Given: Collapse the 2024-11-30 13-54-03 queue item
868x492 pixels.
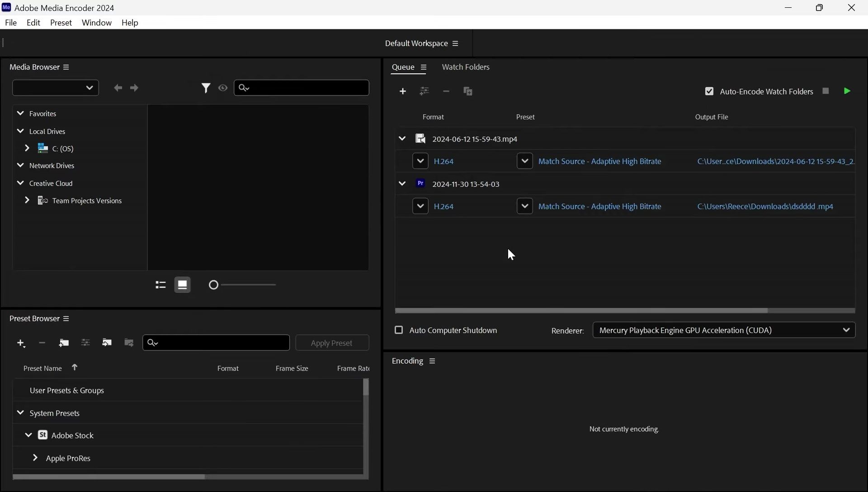Looking at the screenshot, I should (402, 184).
